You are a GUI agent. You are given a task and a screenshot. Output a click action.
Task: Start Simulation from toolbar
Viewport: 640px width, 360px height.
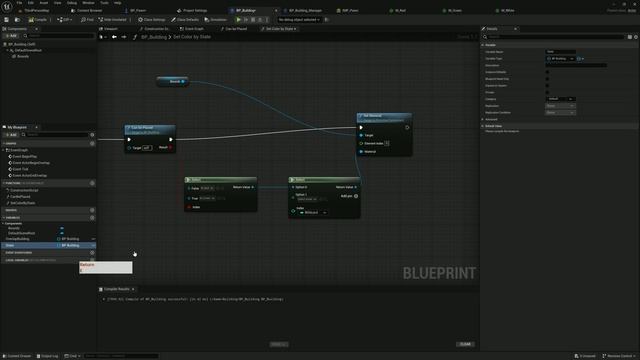click(216, 20)
